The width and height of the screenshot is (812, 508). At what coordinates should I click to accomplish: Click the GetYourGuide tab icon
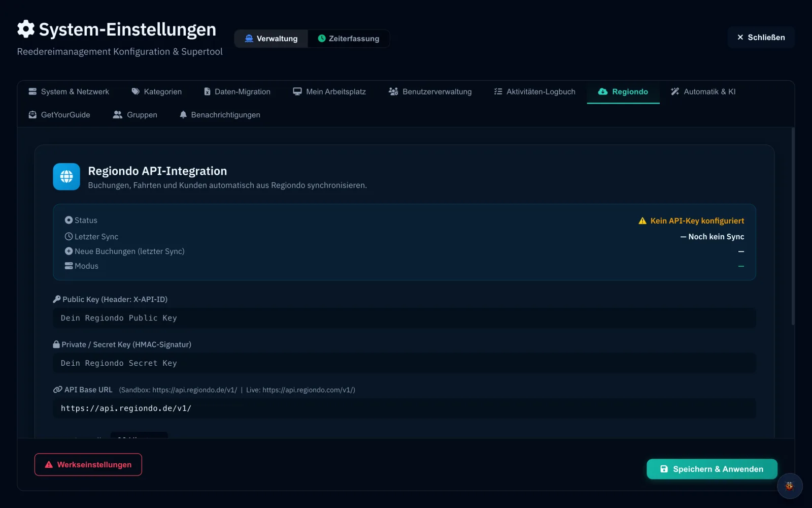pos(32,115)
